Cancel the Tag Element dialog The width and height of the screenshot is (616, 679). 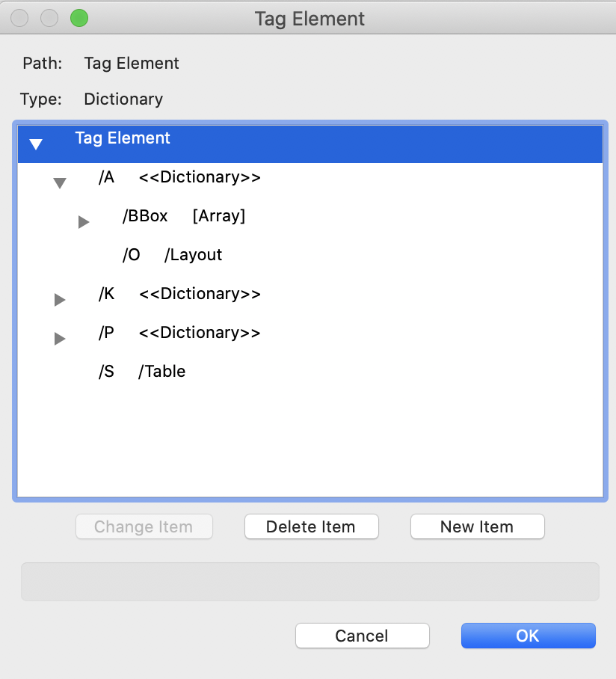[362, 635]
